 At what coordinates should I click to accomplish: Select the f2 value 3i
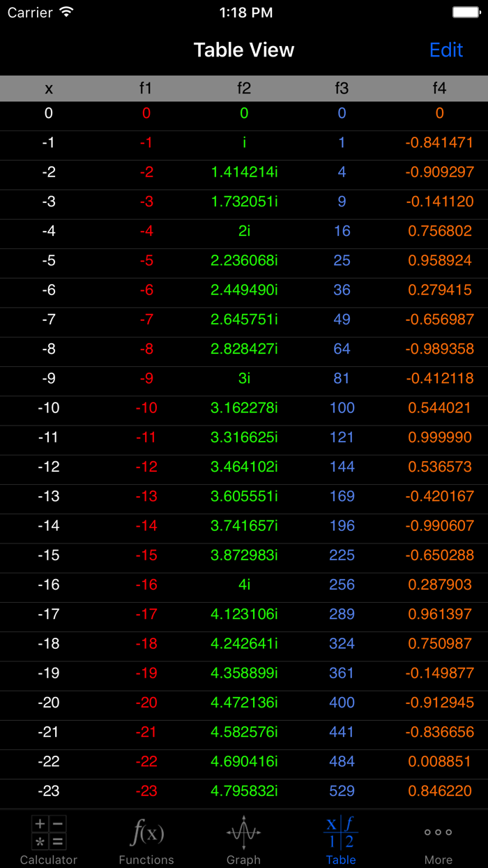point(244,378)
